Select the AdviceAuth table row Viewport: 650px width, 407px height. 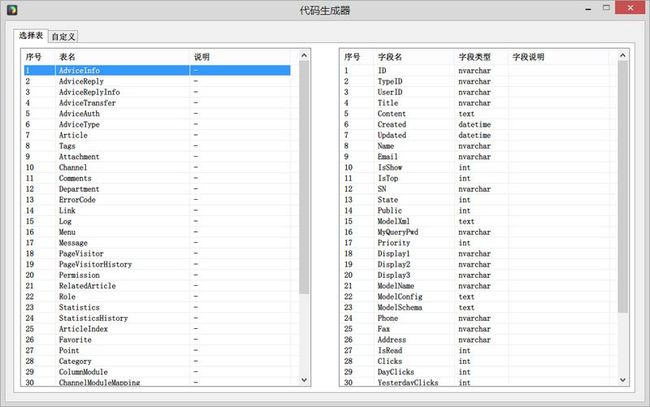tap(157, 114)
